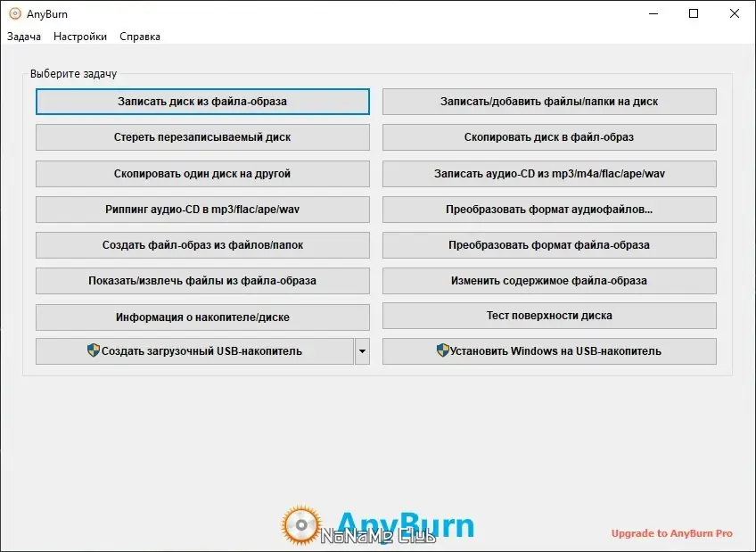Open the Настройки menu
This screenshot has width=756, height=552.
80,37
